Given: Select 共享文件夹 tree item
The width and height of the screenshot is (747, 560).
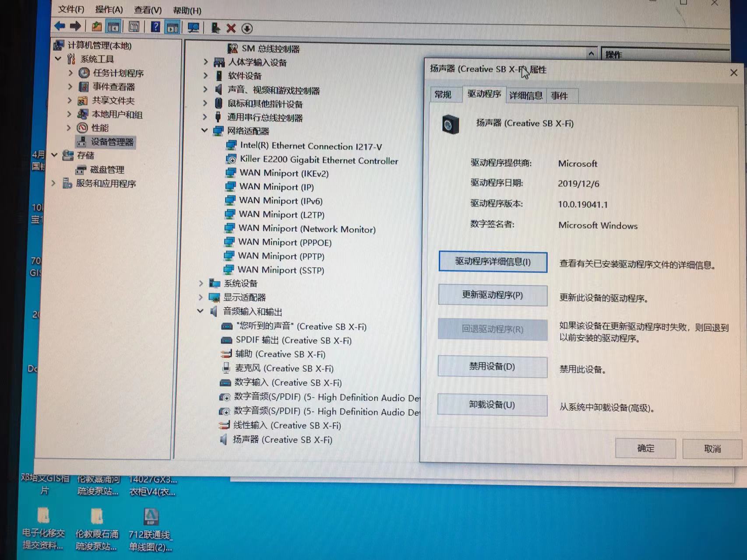Looking at the screenshot, I should (x=113, y=101).
